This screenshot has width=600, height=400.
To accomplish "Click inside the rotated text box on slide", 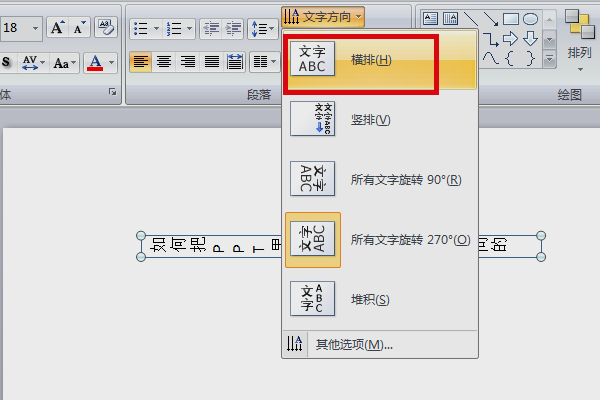I will (211, 246).
